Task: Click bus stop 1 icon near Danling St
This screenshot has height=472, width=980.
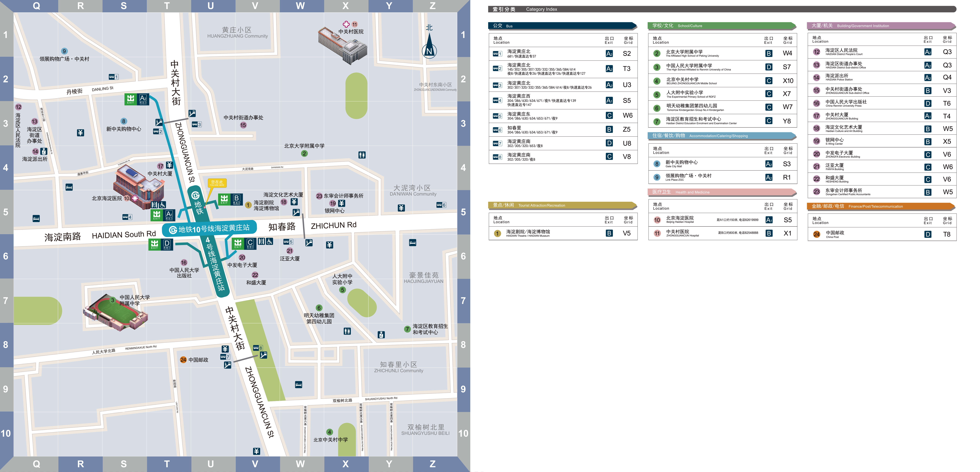Action: [x=113, y=77]
